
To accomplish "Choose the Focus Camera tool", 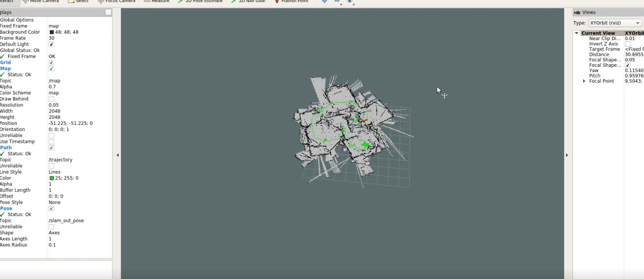I will (x=116, y=2).
